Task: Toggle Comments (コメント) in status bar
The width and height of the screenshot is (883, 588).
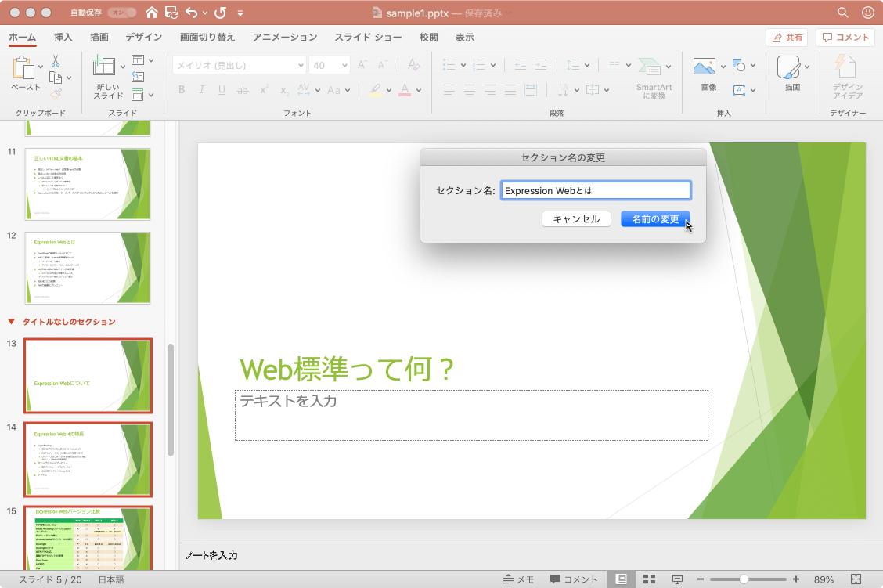Action: [573, 579]
